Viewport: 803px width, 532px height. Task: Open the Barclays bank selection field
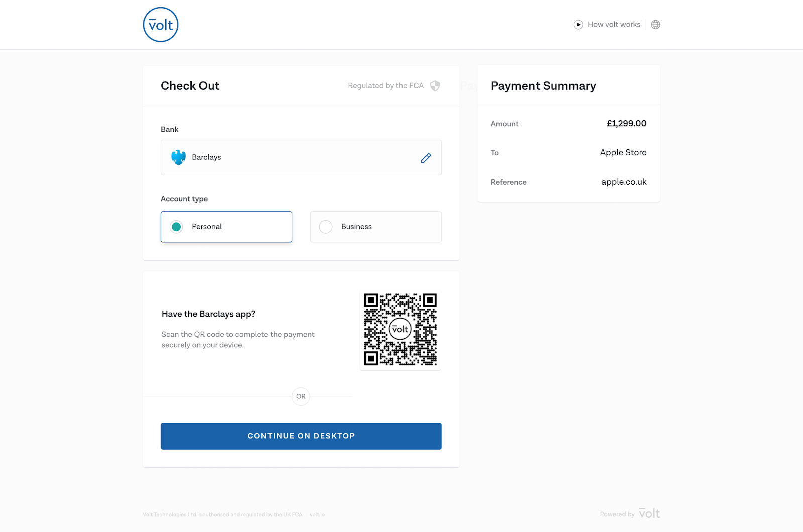tap(301, 157)
